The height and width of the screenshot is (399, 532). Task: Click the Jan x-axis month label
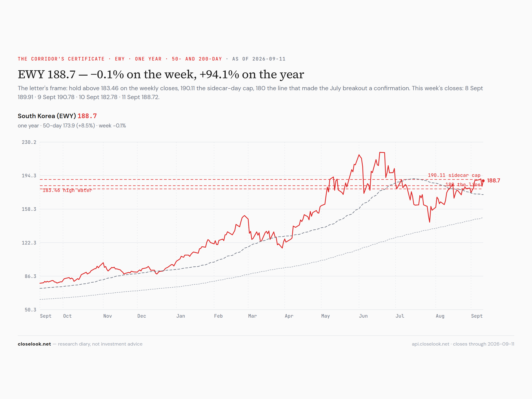click(181, 316)
